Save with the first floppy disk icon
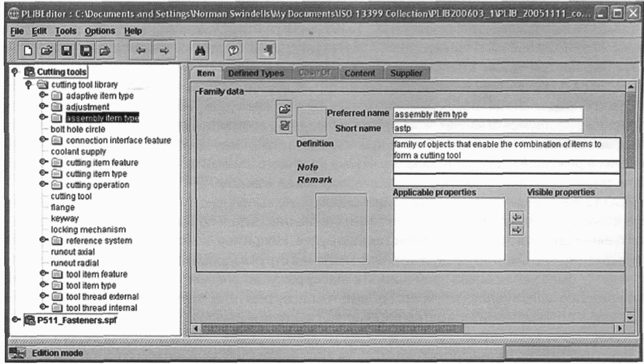The height and width of the screenshot is (364, 644). click(x=66, y=50)
